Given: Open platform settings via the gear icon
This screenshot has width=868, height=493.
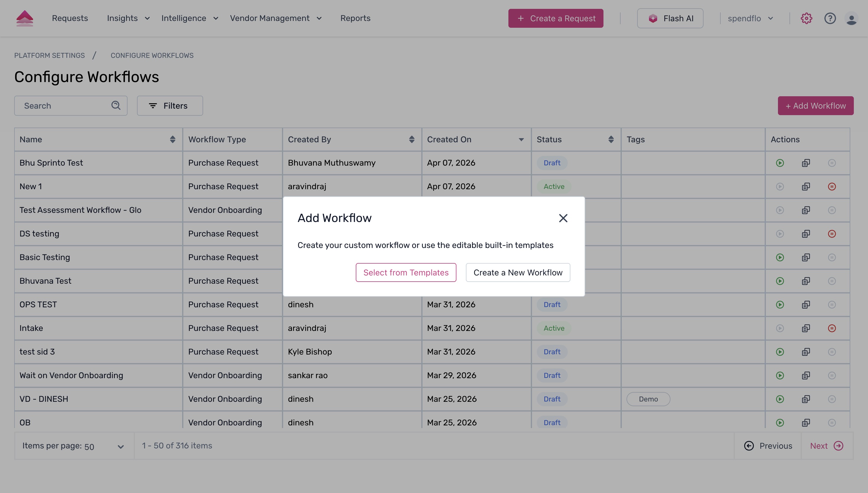Looking at the screenshot, I should (x=806, y=18).
